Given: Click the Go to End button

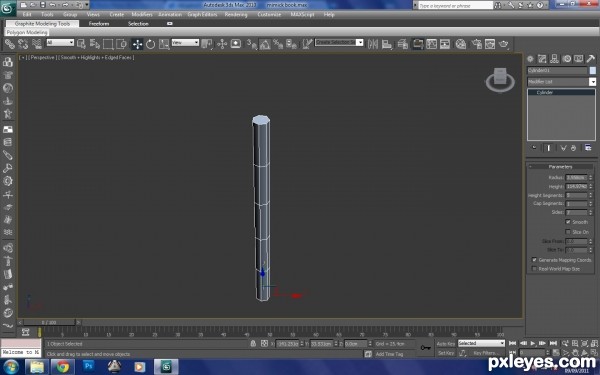Looking at the screenshot, I should point(553,343).
